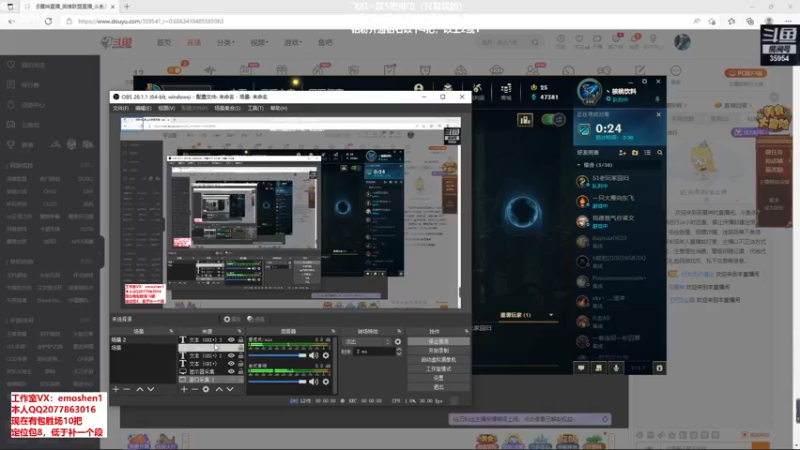Open OBS Edit menu
Viewport: 800px width, 450px height.
(x=143, y=108)
